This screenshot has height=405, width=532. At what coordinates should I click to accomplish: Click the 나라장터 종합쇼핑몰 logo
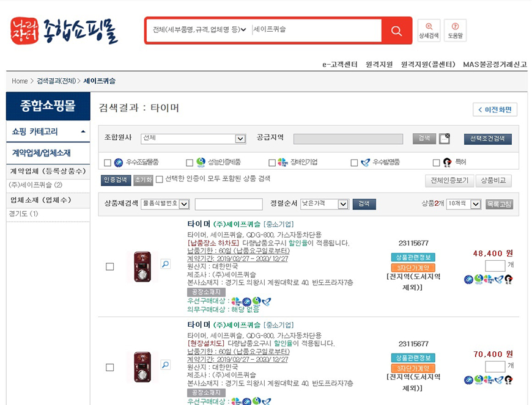tap(64, 31)
